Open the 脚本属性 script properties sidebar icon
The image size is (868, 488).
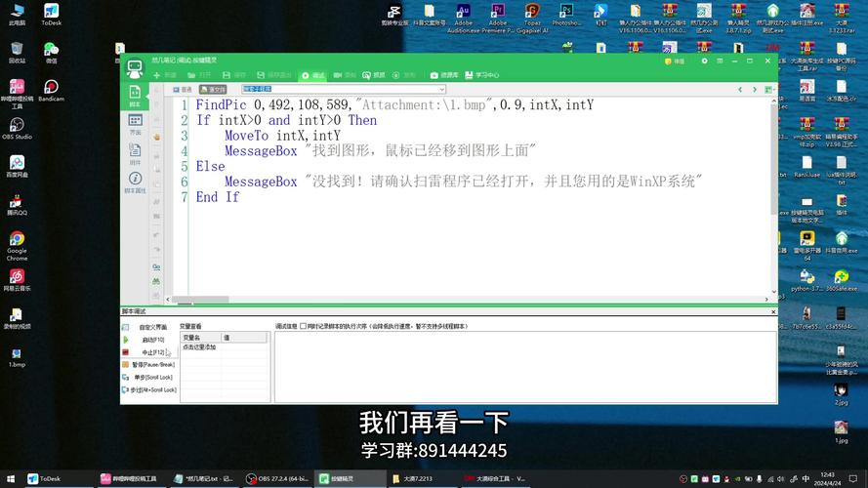(135, 183)
